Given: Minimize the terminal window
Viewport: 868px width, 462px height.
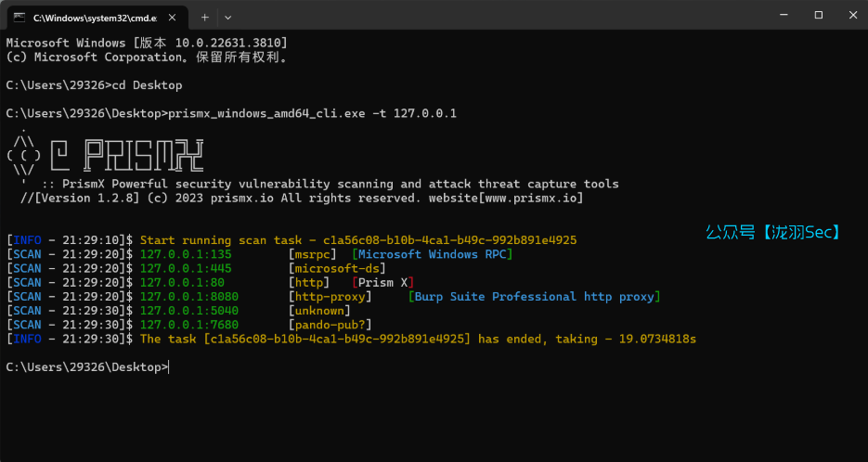Looking at the screenshot, I should pyautogui.click(x=775, y=16).
